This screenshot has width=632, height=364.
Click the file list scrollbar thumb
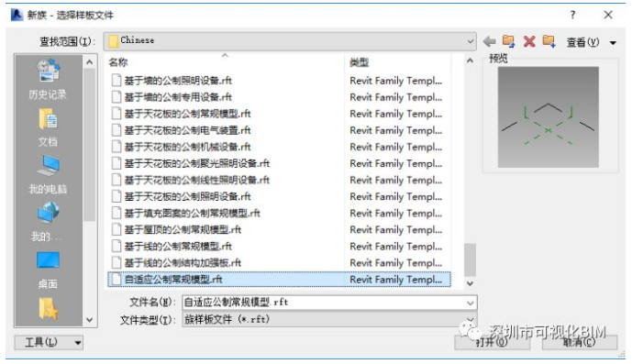[470, 259]
